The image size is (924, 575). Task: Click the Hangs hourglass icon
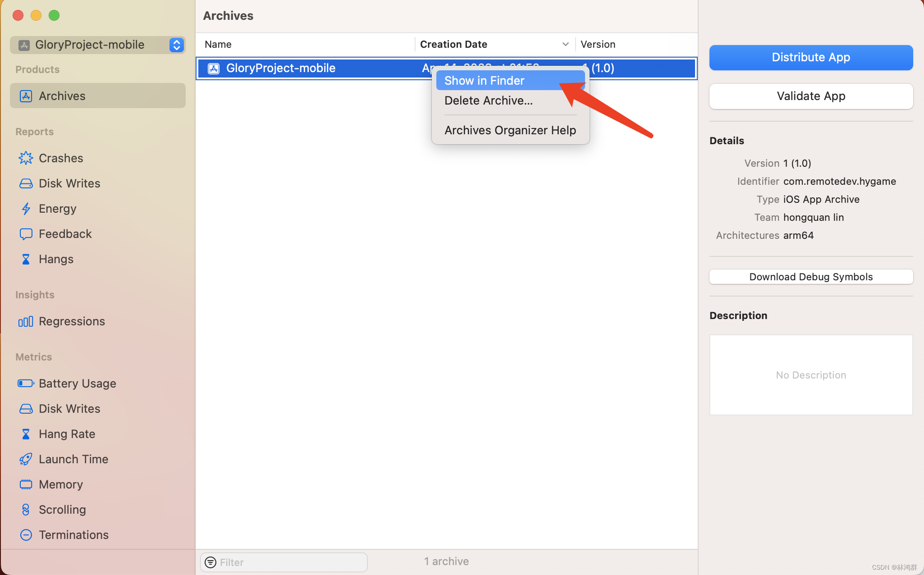[26, 259]
